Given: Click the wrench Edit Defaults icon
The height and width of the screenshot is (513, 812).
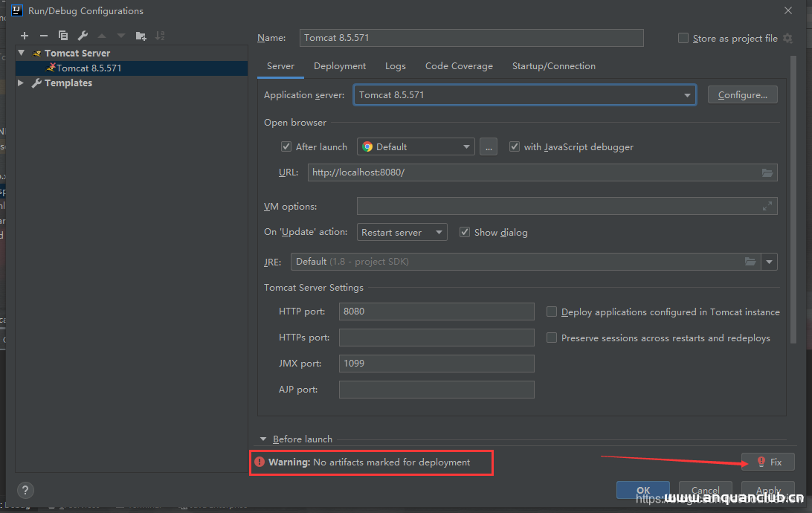Looking at the screenshot, I should [83, 36].
